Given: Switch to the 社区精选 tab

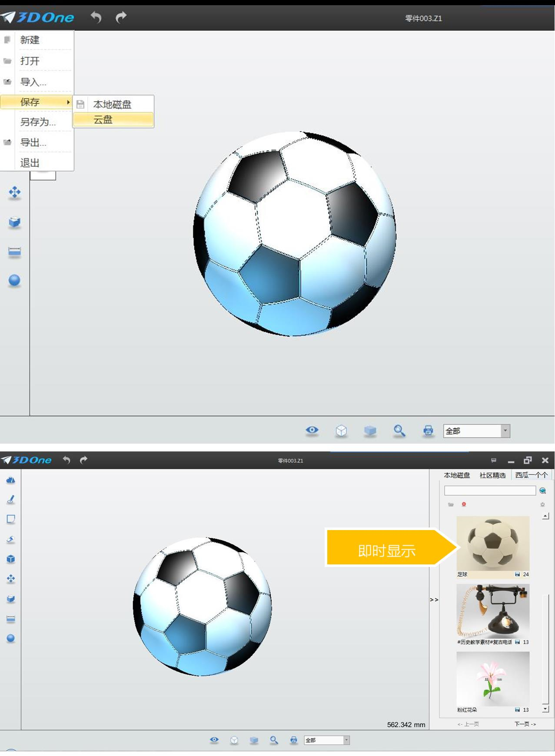Looking at the screenshot, I should [492, 475].
